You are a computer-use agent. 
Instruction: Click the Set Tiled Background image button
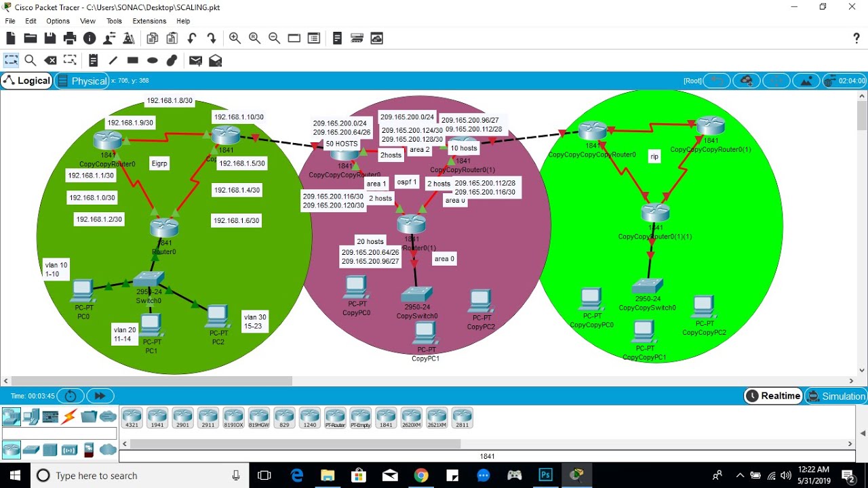coord(806,81)
